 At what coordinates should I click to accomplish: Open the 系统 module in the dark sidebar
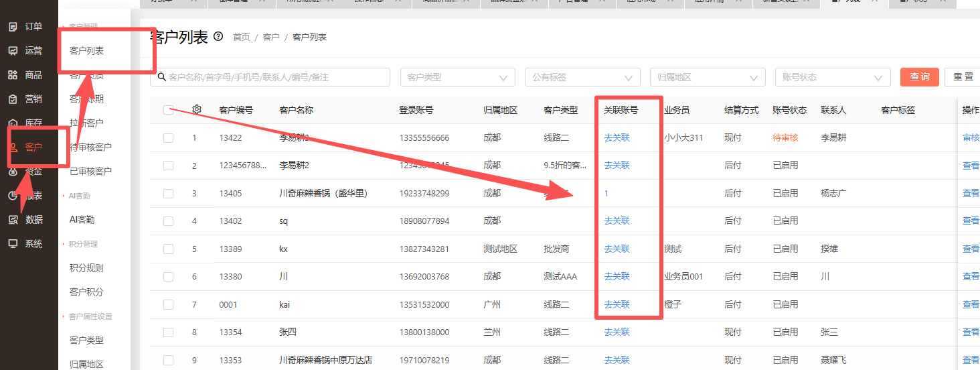pyautogui.click(x=25, y=244)
